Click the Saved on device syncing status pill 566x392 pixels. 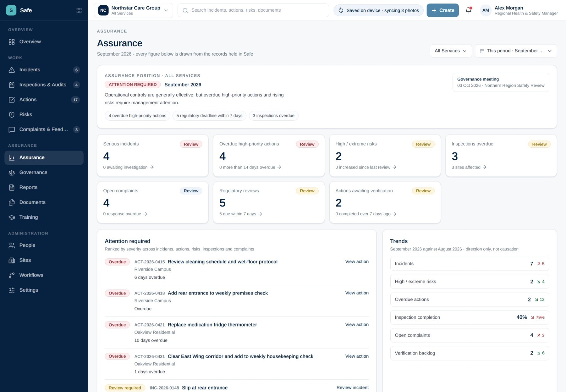tap(379, 10)
